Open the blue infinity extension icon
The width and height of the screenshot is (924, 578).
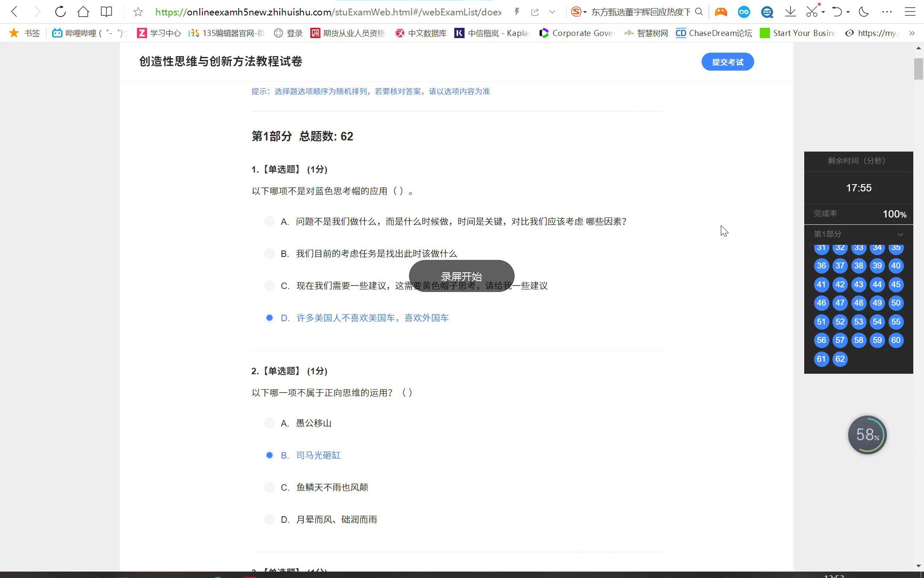(744, 12)
